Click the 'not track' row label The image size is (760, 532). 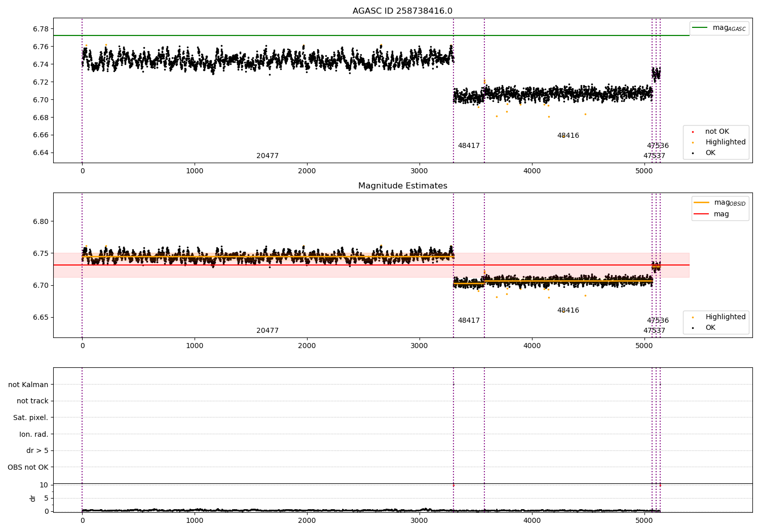pyautogui.click(x=32, y=401)
